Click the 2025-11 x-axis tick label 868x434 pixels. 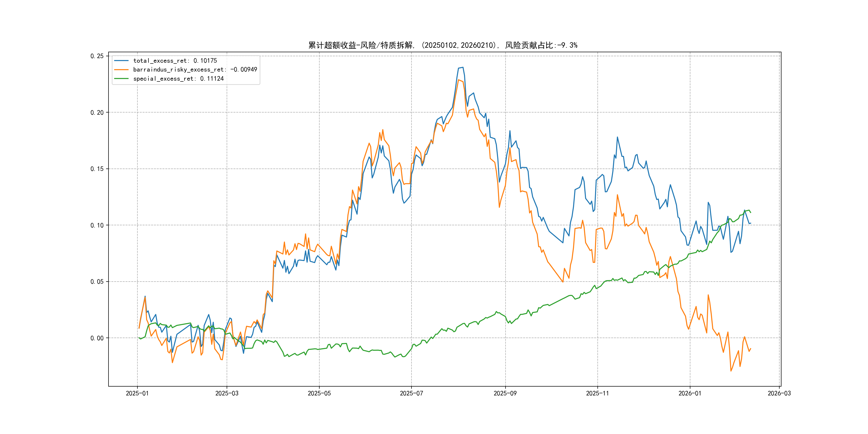pyautogui.click(x=597, y=393)
